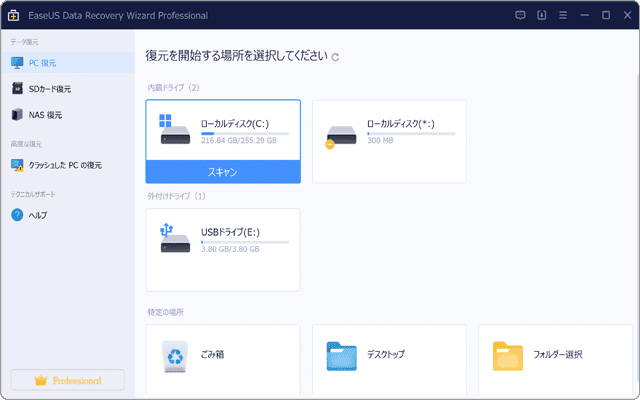
Task: Click the PC 復元 monitor icon
Action: [17, 62]
